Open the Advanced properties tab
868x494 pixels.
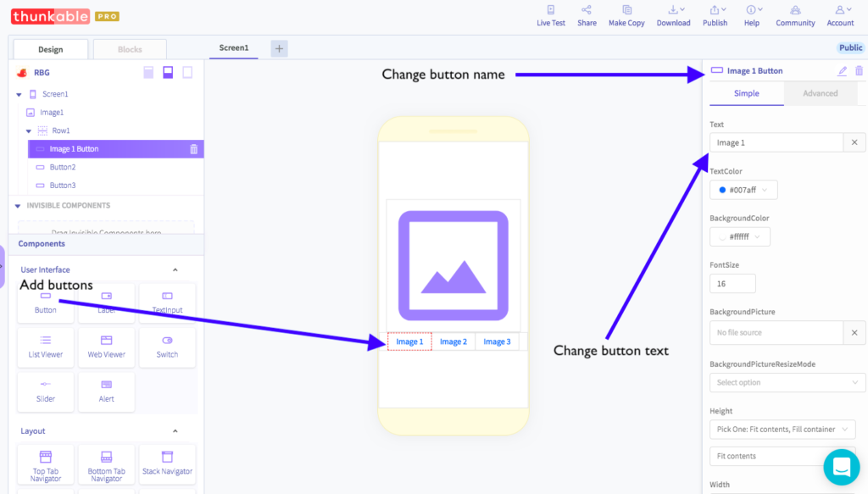pyautogui.click(x=821, y=93)
